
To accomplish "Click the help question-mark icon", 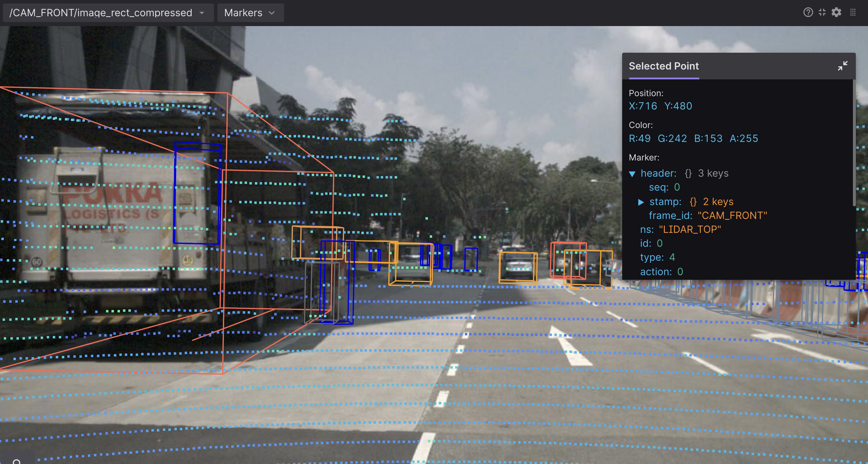I will [808, 12].
